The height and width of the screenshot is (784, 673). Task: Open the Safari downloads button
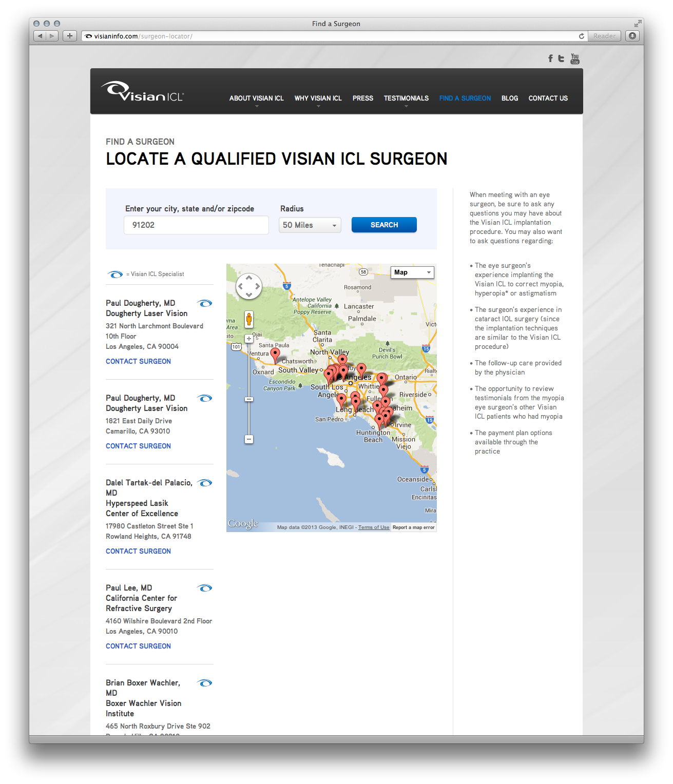tap(632, 36)
